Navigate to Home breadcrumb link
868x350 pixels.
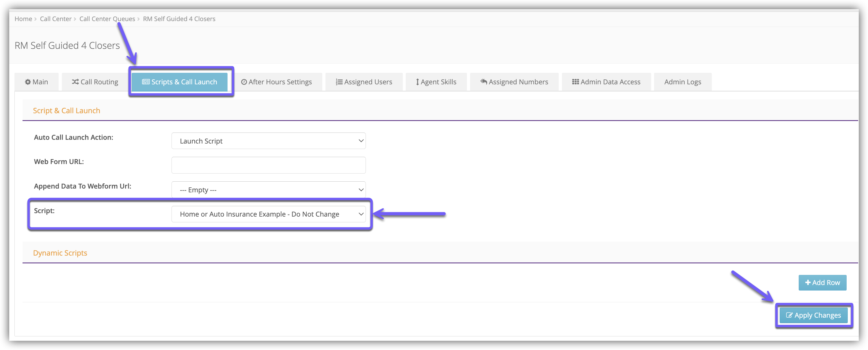23,19
